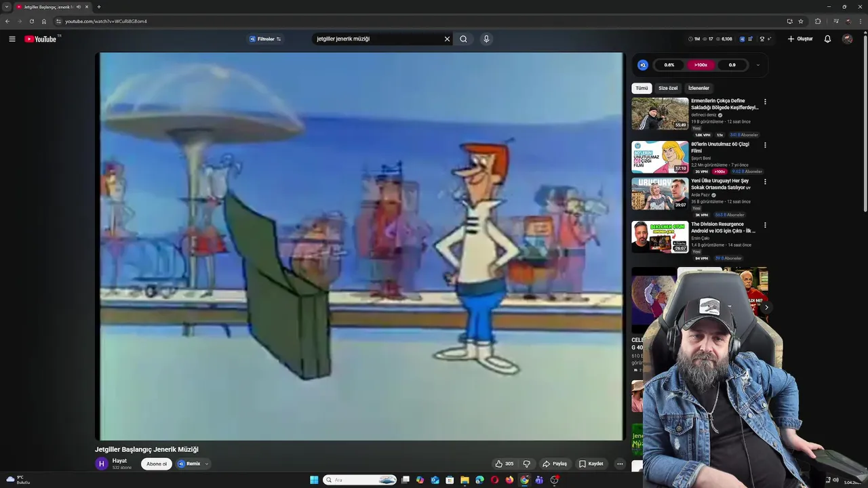Select the Size özel chip
868x488 pixels.
[x=668, y=88]
